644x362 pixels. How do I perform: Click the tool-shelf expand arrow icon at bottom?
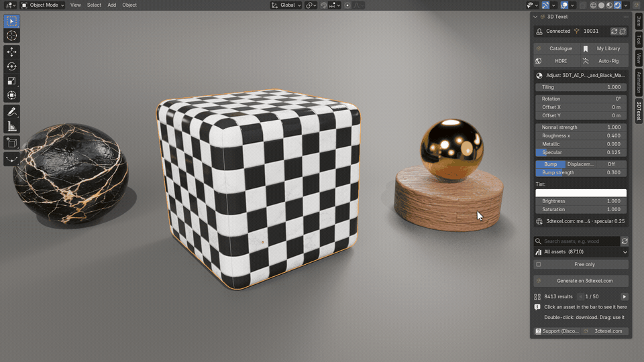tap(11, 160)
